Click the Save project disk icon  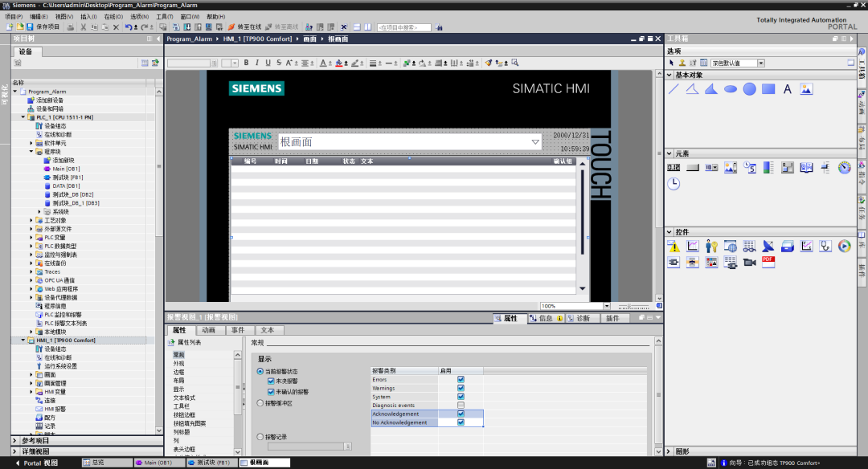pyautogui.click(x=30, y=27)
